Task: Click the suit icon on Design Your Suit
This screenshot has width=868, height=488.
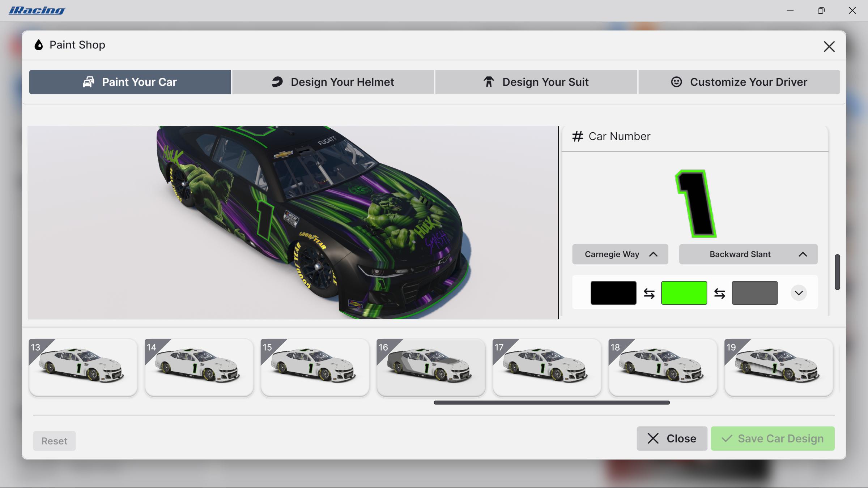Action: pos(488,82)
